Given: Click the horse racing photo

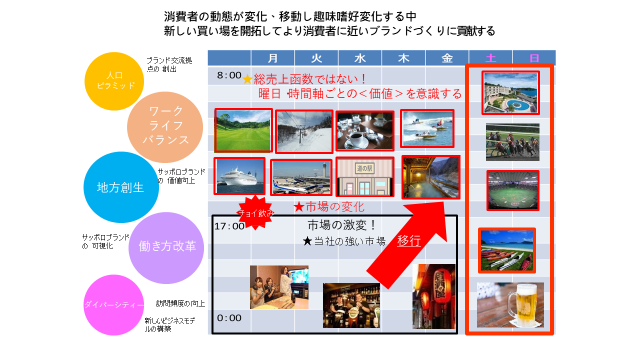Looking at the screenshot, I should point(513,142).
